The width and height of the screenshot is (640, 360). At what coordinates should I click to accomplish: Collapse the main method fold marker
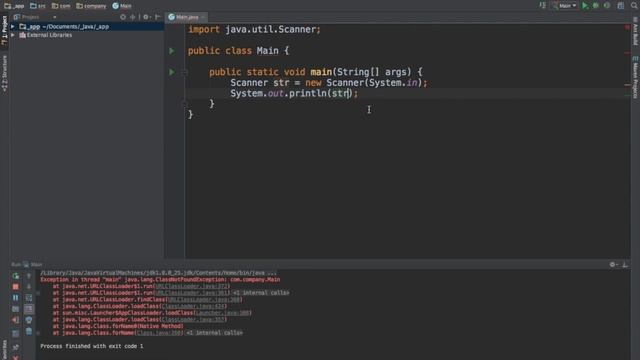(184, 72)
